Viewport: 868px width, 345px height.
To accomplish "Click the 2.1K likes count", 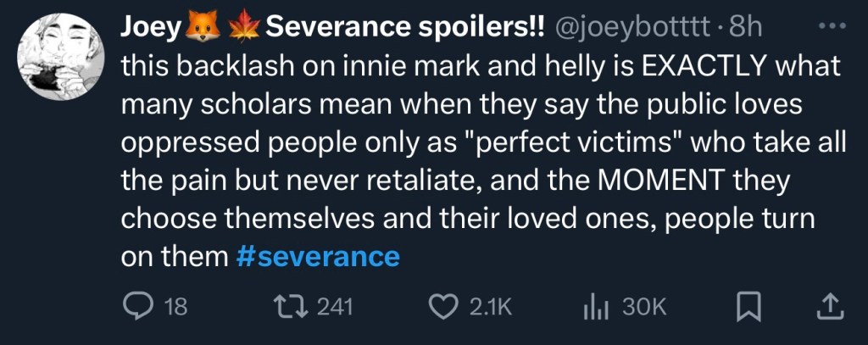I will point(491,307).
